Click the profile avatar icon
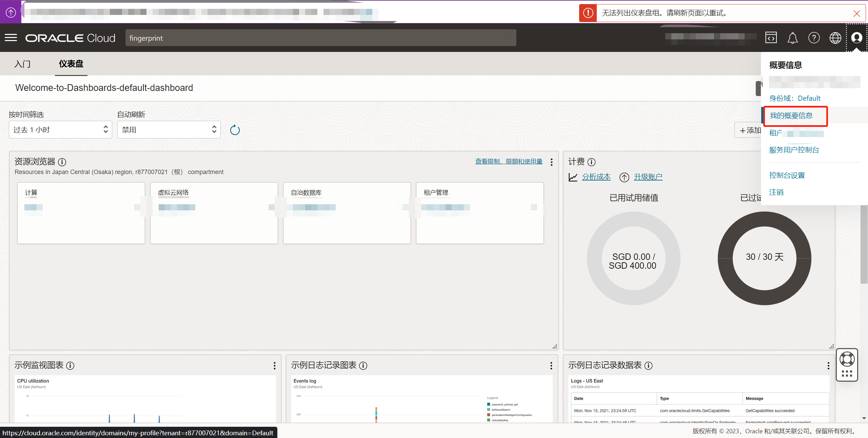868x438 pixels. click(856, 38)
